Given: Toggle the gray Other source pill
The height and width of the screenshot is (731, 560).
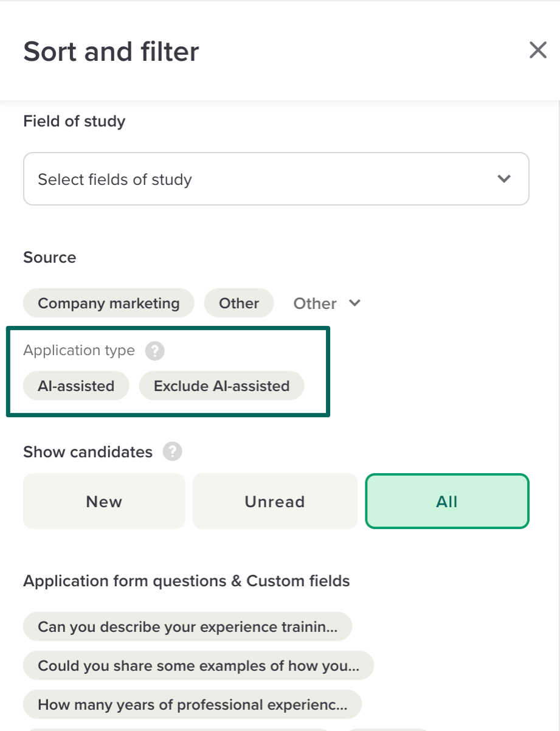Looking at the screenshot, I should 239,303.
